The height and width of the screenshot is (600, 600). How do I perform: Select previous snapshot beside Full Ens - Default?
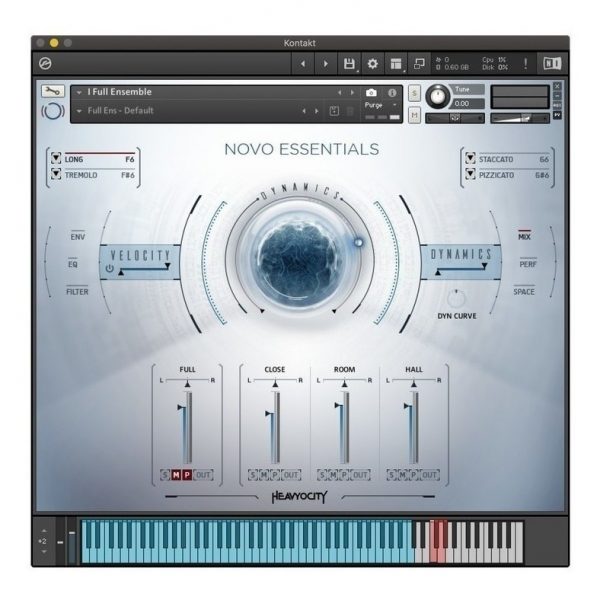304,111
